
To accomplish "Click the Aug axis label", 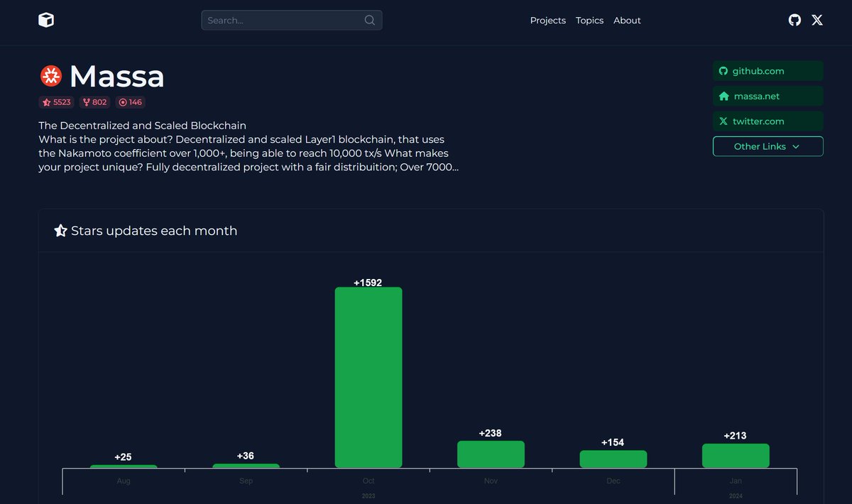I will (124, 481).
